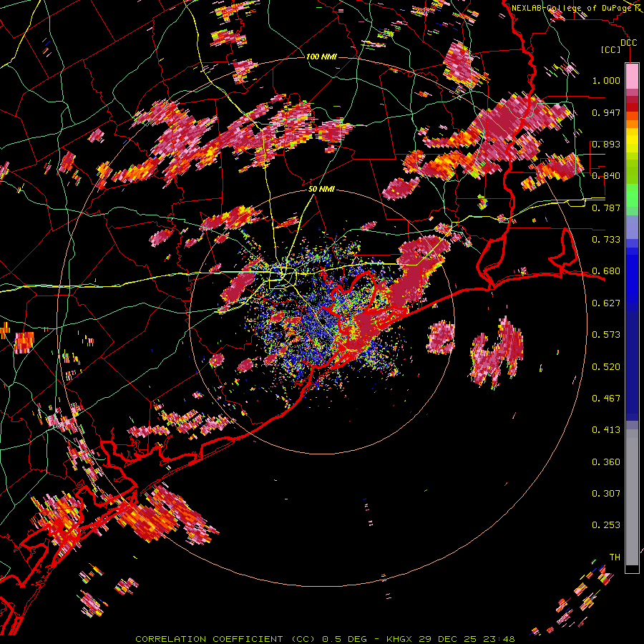This screenshot has height=644, width=644.
Task: Click the 0.787 color scale value
Action: pyautogui.click(x=606, y=208)
